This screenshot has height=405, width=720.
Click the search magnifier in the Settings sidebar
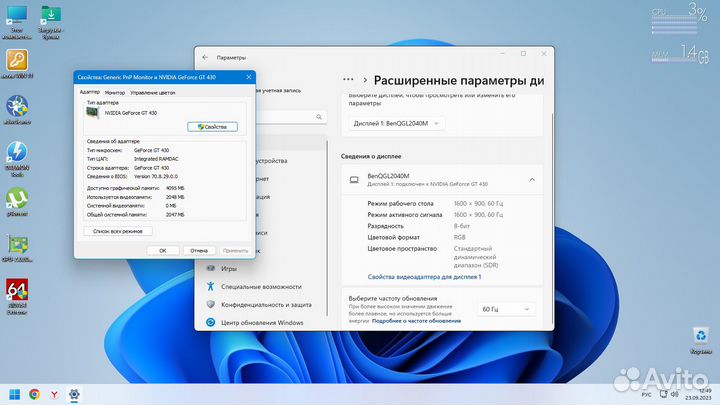pyautogui.click(x=319, y=117)
